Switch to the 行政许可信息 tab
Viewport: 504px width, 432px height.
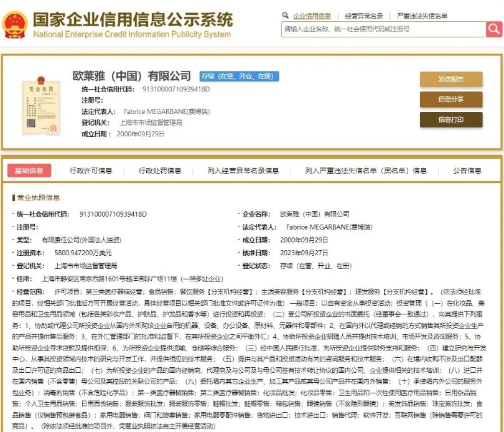point(91,171)
